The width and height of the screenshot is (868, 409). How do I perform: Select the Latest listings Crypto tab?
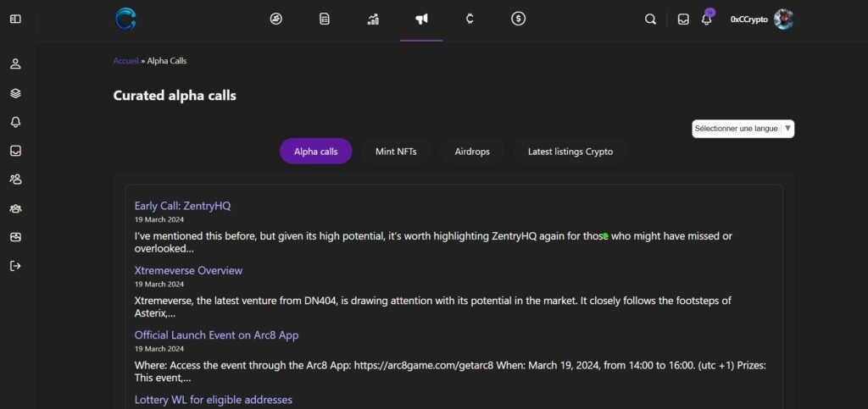click(x=570, y=152)
